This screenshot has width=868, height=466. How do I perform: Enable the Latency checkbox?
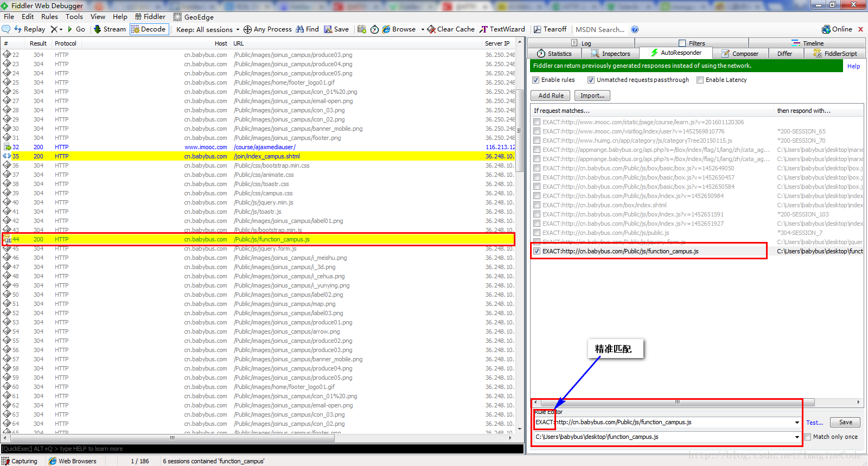pyautogui.click(x=700, y=80)
